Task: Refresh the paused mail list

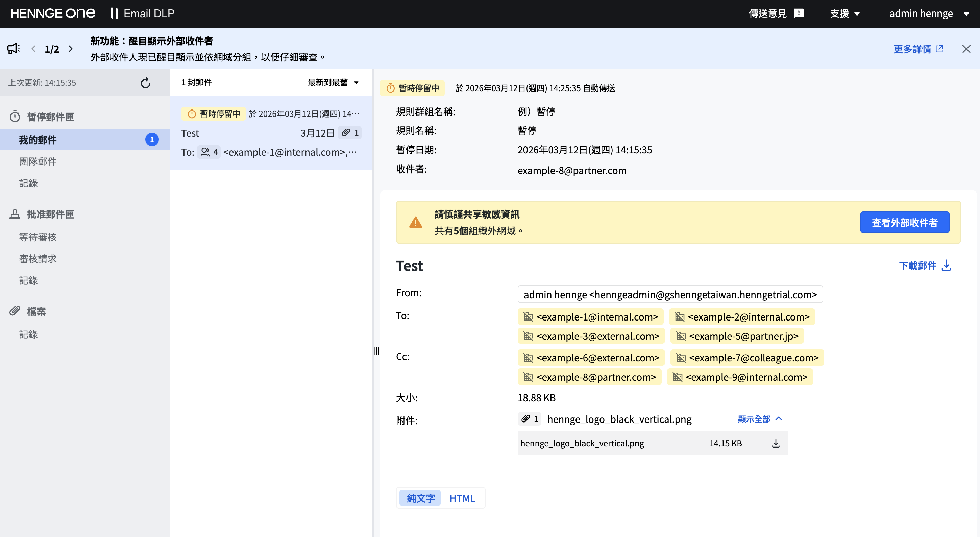Action: (145, 82)
